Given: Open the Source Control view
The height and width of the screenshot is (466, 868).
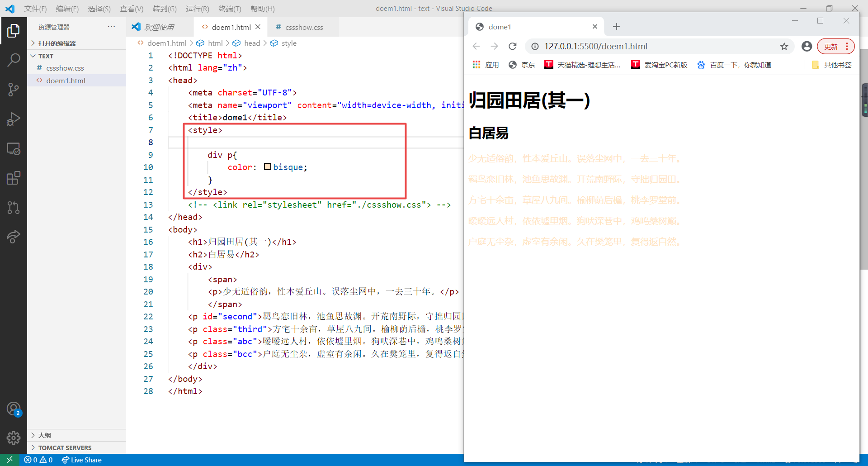Looking at the screenshot, I should (14, 89).
